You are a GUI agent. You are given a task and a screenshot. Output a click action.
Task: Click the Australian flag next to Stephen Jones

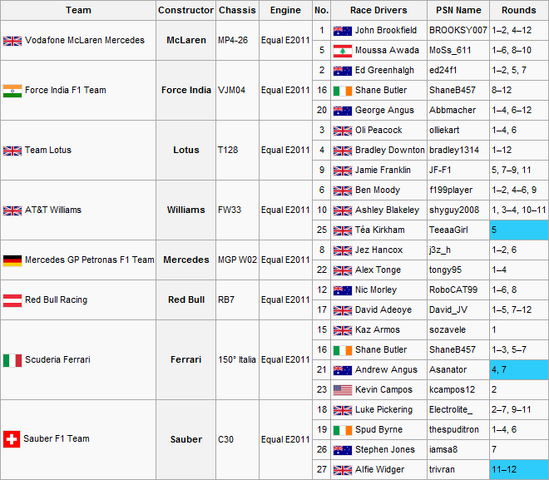coord(342,450)
